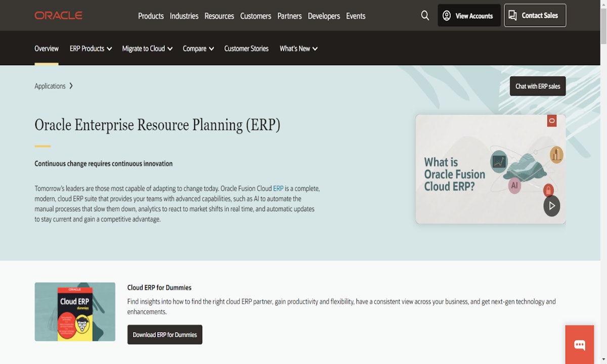Click the View Accounts person icon

[447, 16]
